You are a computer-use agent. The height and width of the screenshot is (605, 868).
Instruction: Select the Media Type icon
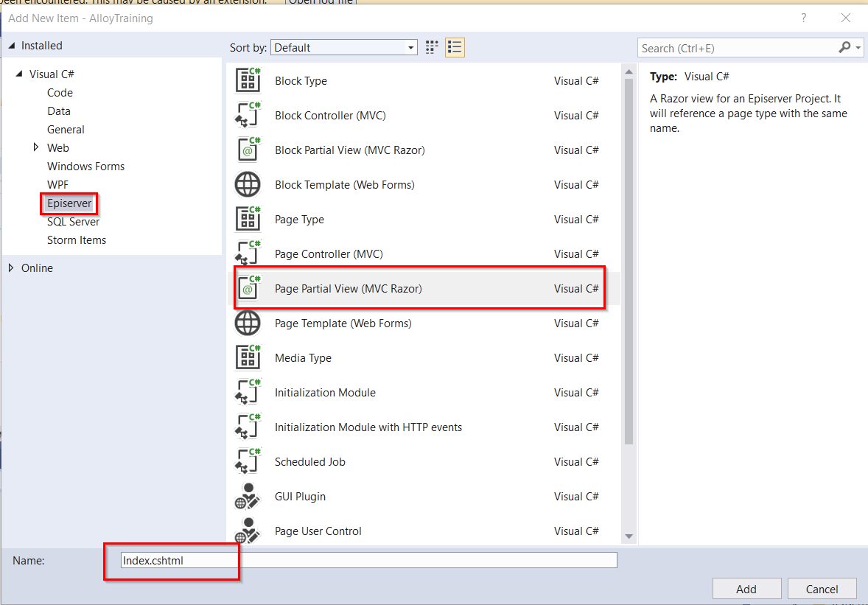click(248, 358)
